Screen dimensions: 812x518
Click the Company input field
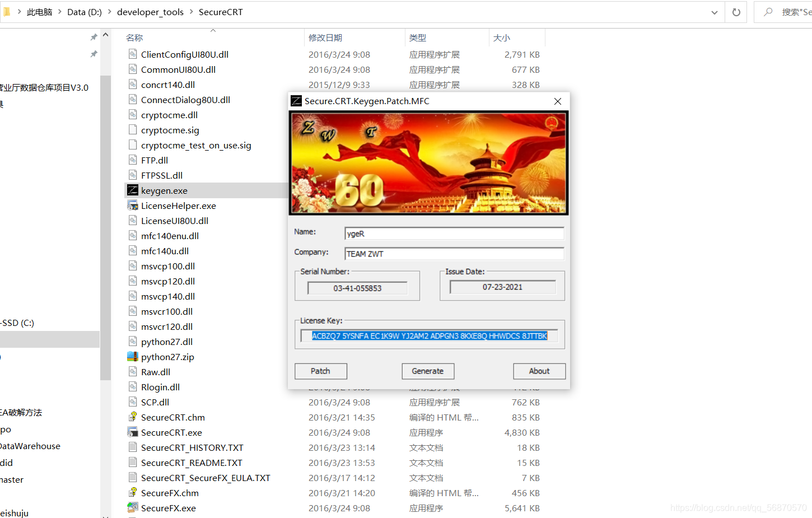pyautogui.click(x=454, y=254)
